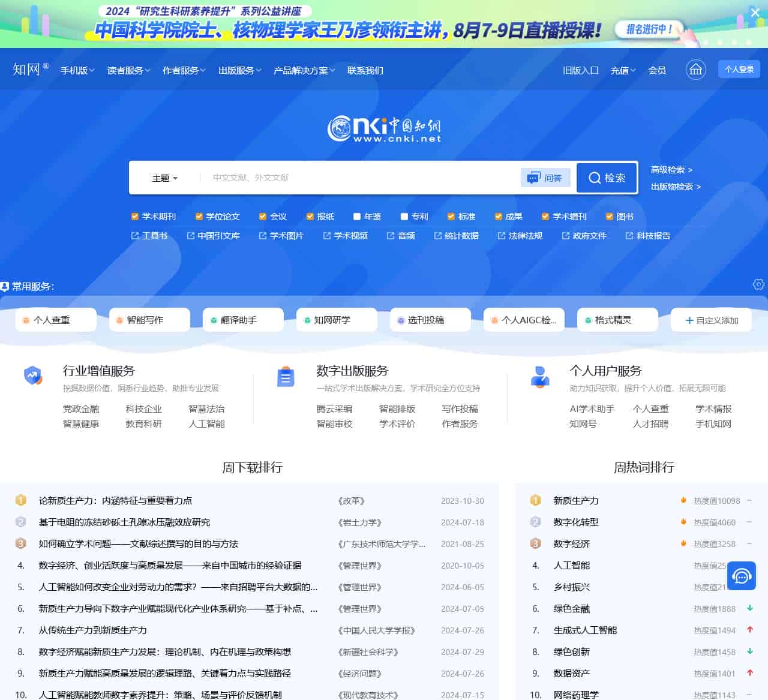This screenshot has height=700, width=768.
Task: Expand the 作者服务 menu
Action: coord(184,70)
